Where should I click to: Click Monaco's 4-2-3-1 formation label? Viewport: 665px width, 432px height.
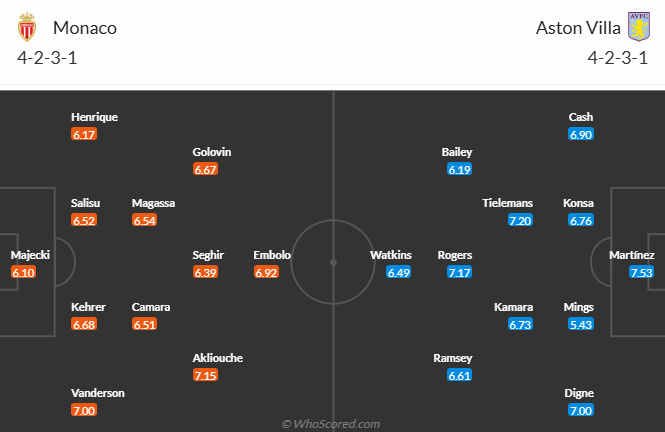(x=48, y=56)
